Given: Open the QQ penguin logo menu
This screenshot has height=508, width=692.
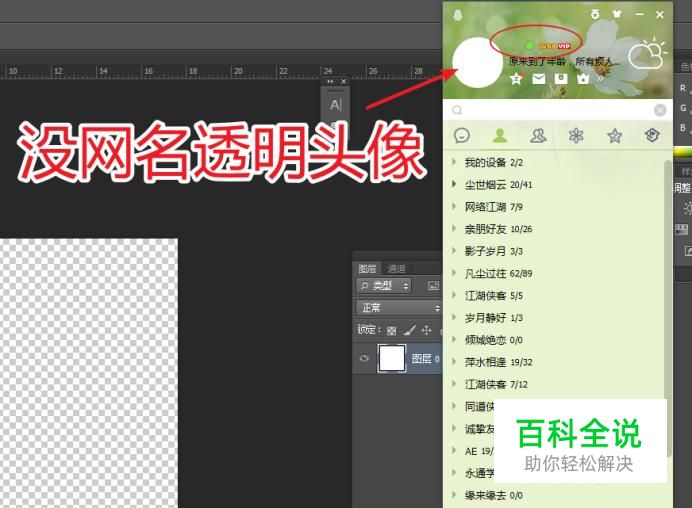Looking at the screenshot, I should (x=458, y=15).
